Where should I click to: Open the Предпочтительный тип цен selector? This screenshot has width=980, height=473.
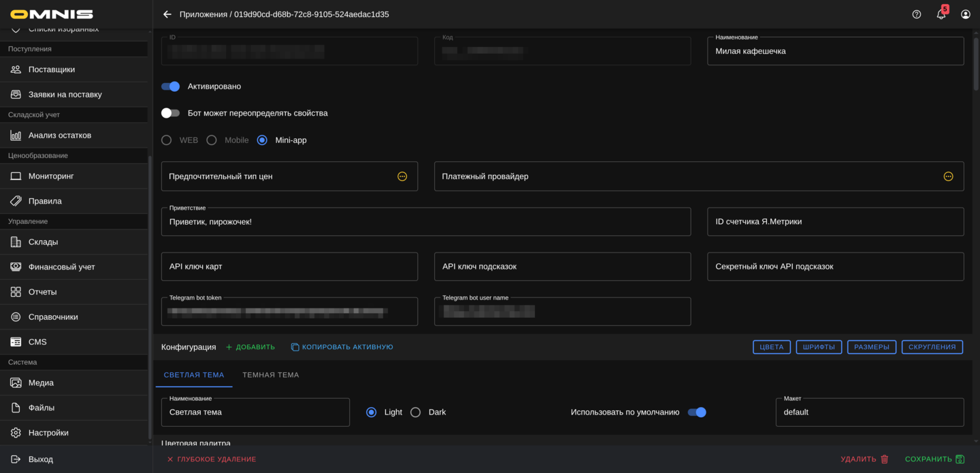pos(403,176)
